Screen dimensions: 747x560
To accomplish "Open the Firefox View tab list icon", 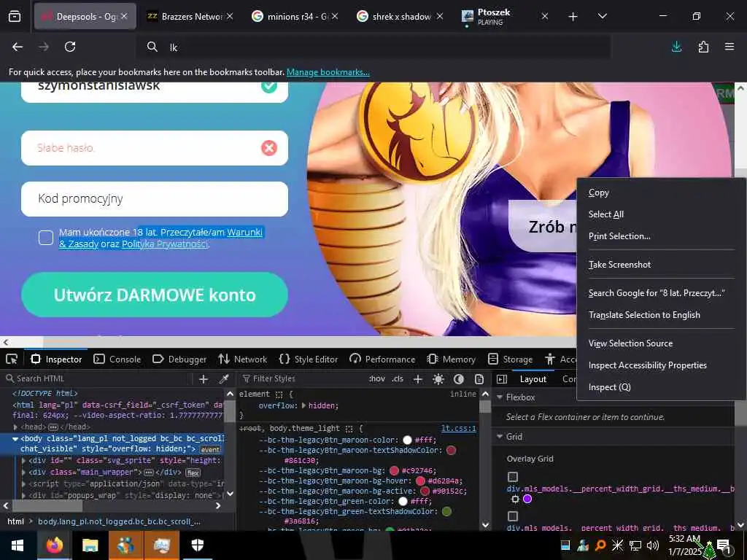I will [x=15, y=17].
